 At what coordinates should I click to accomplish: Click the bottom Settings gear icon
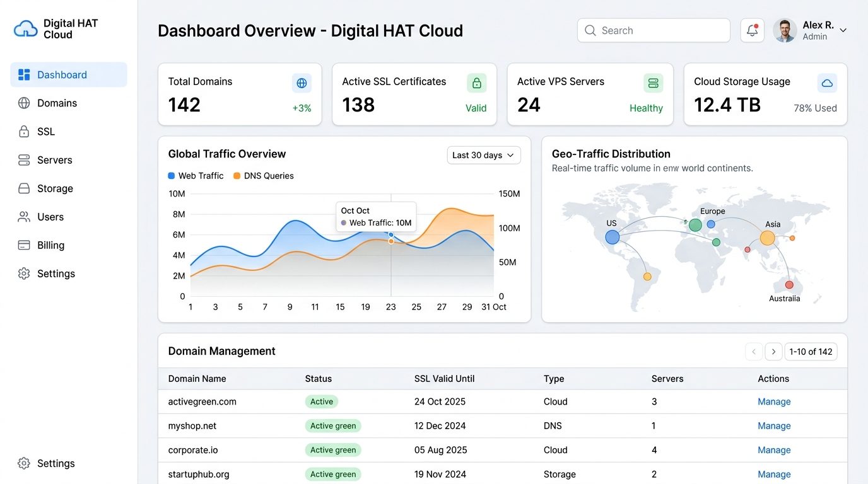tap(24, 463)
